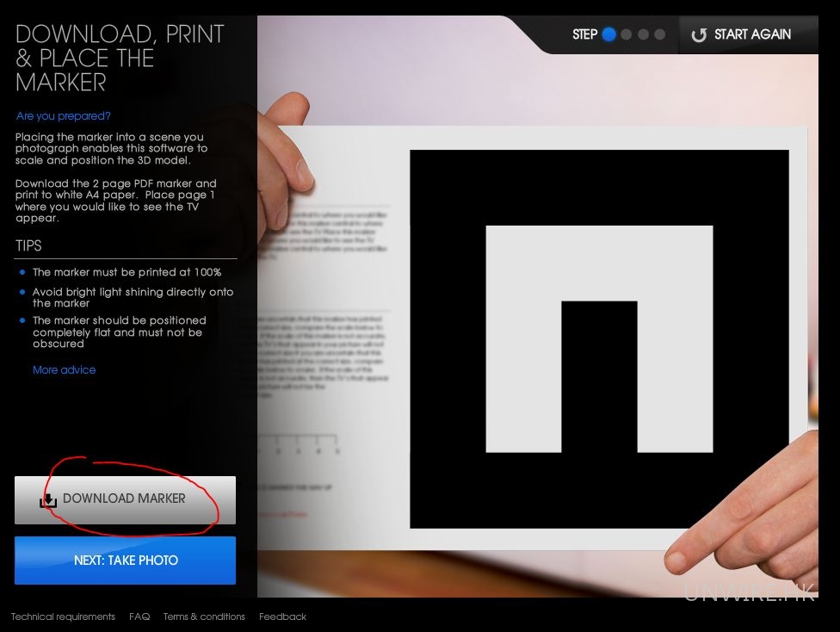The width and height of the screenshot is (840, 632).
Task: Proceed with Next: Take Photo button
Action: 125,561
